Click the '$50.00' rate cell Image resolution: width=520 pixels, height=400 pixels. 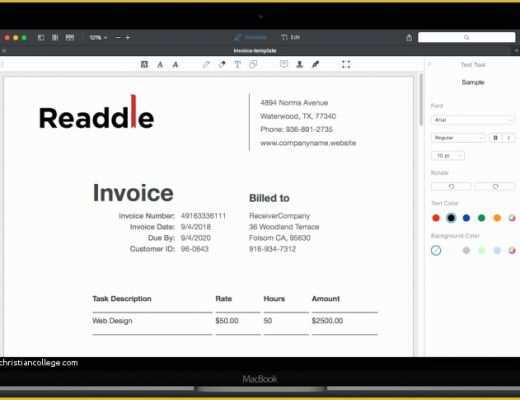[x=227, y=321]
